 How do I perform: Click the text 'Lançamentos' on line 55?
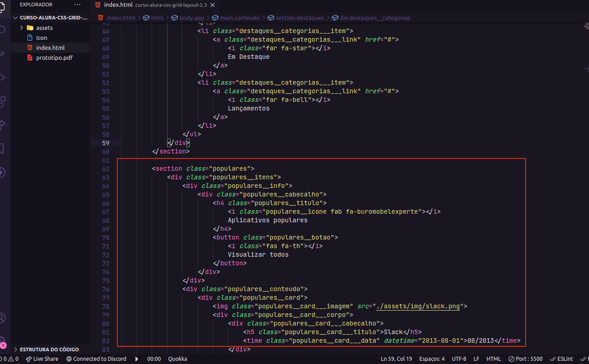(249, 108)
